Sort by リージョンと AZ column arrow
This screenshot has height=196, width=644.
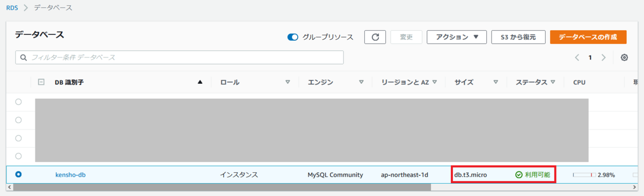pyautogui.click(x=434, y=82)
